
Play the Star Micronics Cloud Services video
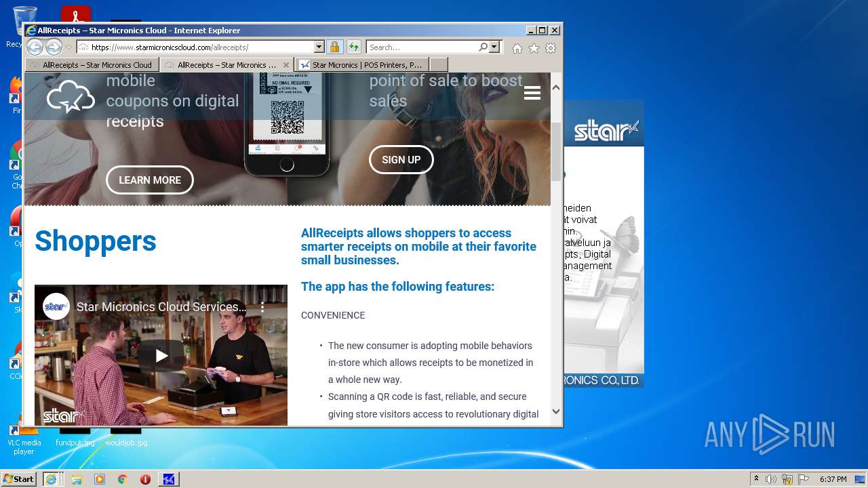point(161,356)
